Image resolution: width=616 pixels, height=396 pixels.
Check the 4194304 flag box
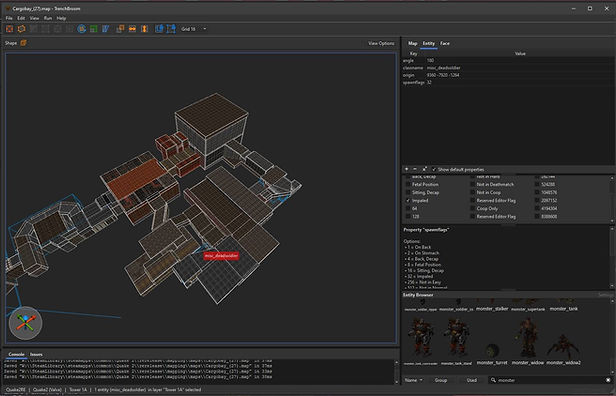click(x=537, y=209)
